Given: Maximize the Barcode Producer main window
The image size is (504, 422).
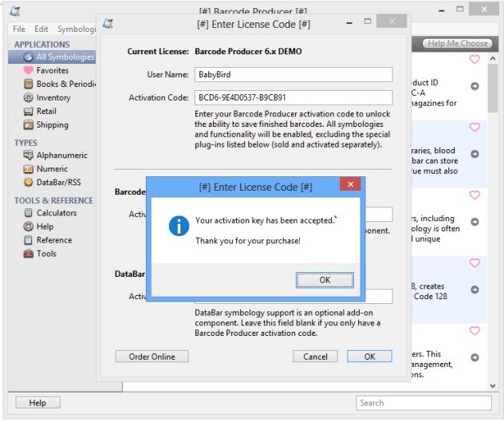Looking at the screenshot, I should click(460, 10).
